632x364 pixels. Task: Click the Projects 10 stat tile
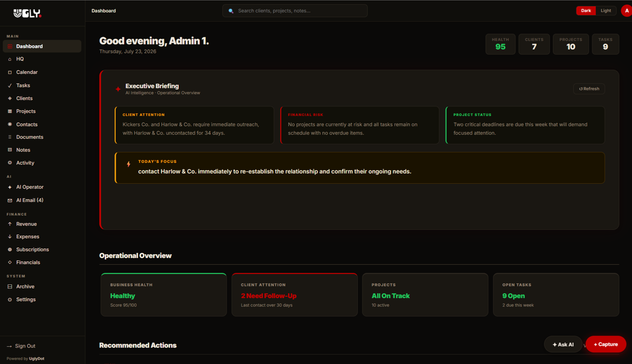(571, 44)
